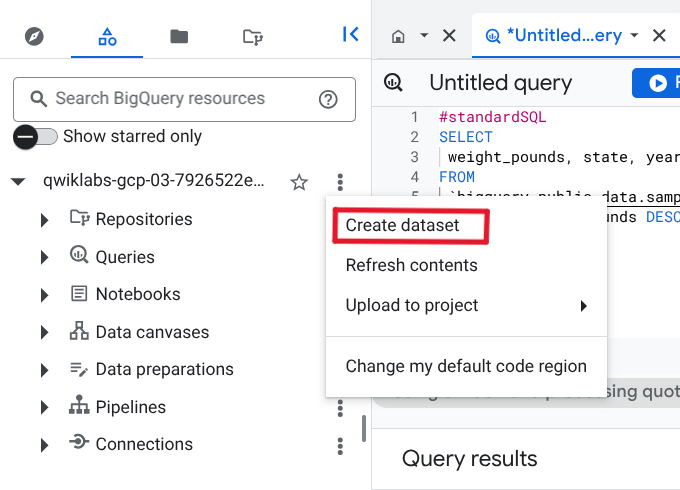
Task: Expand the Repositories node
Action: click(44, 220)
